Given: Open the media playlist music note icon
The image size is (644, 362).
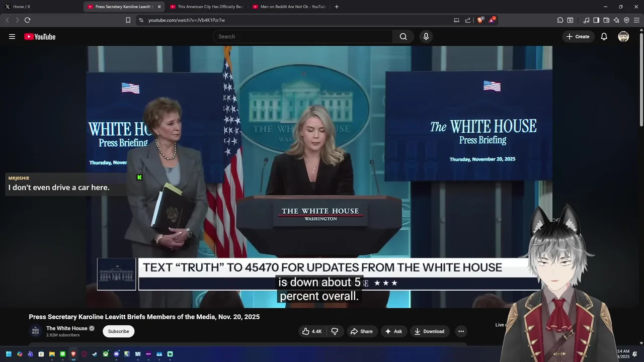Looking at the screenshot, I should click(x=586, y=20).
